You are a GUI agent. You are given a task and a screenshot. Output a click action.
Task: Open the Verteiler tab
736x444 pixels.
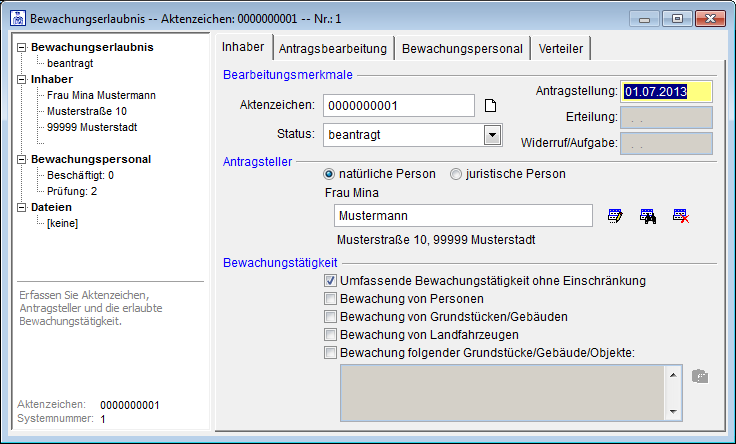click(561, 48)
